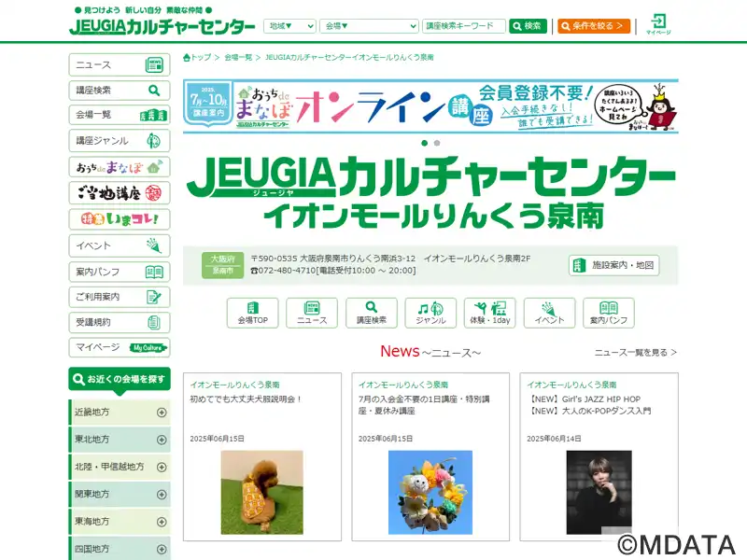747x560 pixels.
Task: Open ニュース一覧を見る link
Action: (636, 353)
